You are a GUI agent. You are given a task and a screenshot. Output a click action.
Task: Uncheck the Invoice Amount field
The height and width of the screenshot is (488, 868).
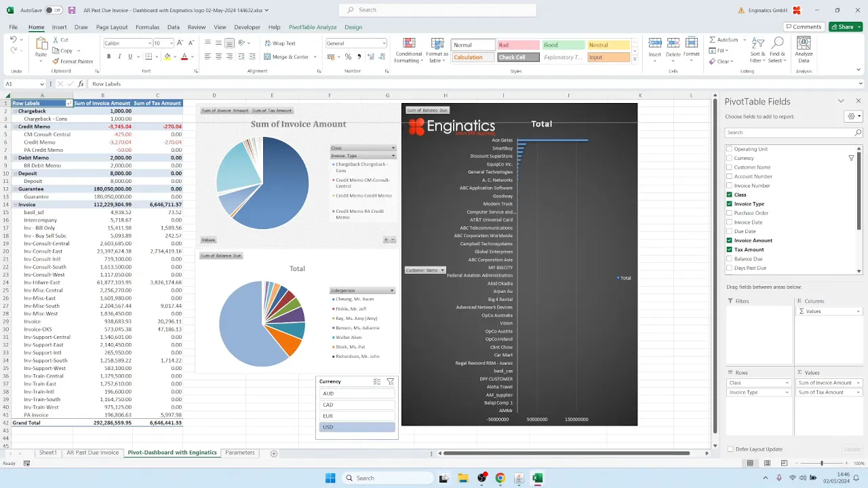pyautogui.click(x=730, y=241)
